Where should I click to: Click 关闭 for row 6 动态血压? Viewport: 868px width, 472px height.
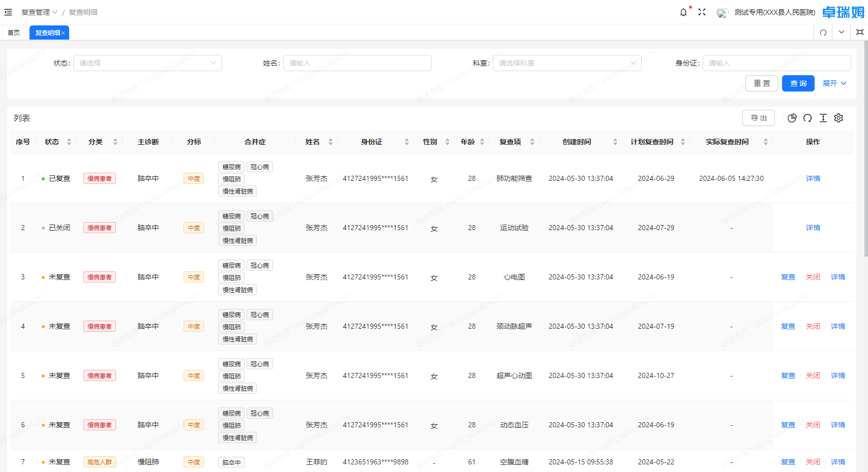[813, 425]
